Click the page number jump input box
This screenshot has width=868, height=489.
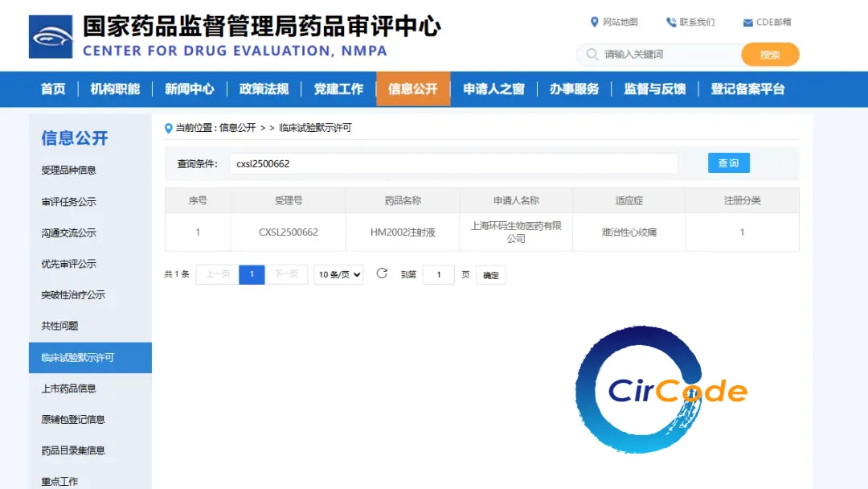438,275
